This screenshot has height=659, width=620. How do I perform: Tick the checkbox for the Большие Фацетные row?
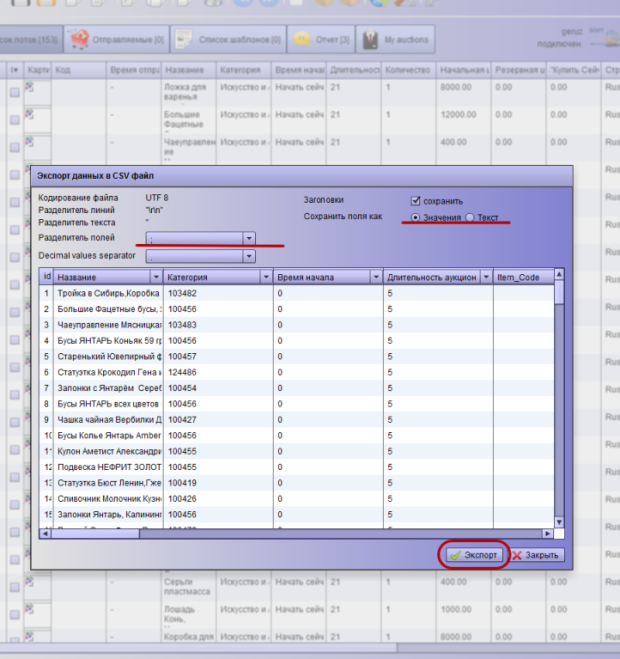[15, 120]
